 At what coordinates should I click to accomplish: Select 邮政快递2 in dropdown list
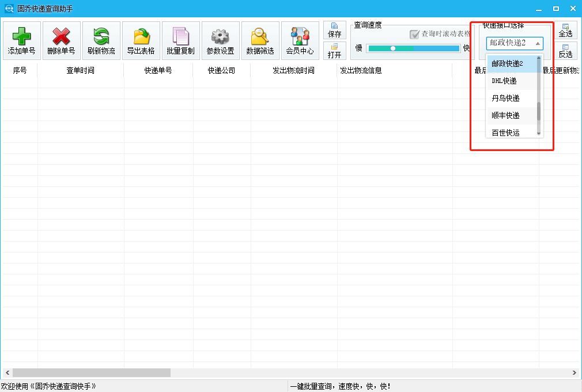click(x=512, y=64)
